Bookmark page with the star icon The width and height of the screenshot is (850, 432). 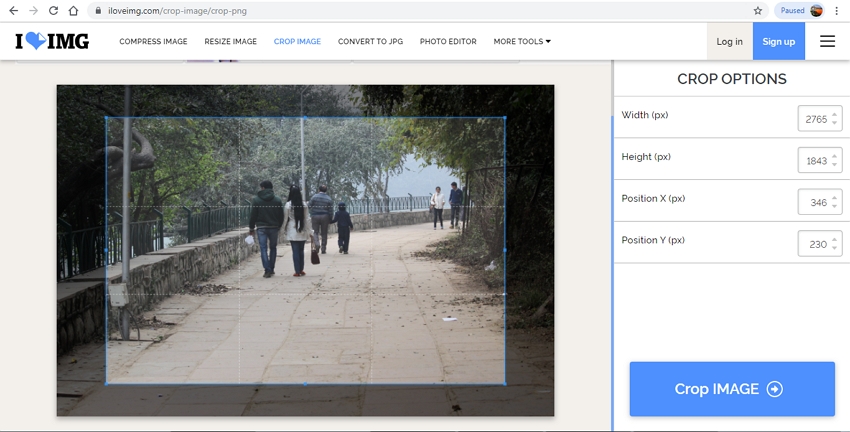pos(757,10)
